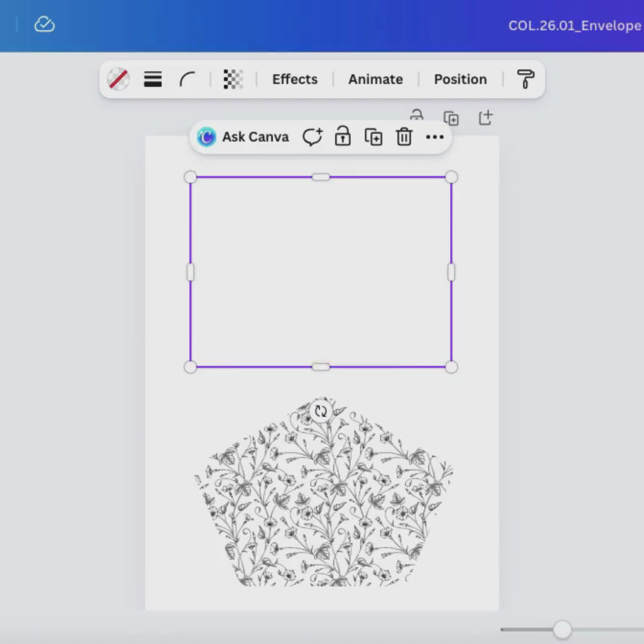This screenshot has height=644, width=644.
Task: Open the corner rounding option
Action: (x=187, y=79)
